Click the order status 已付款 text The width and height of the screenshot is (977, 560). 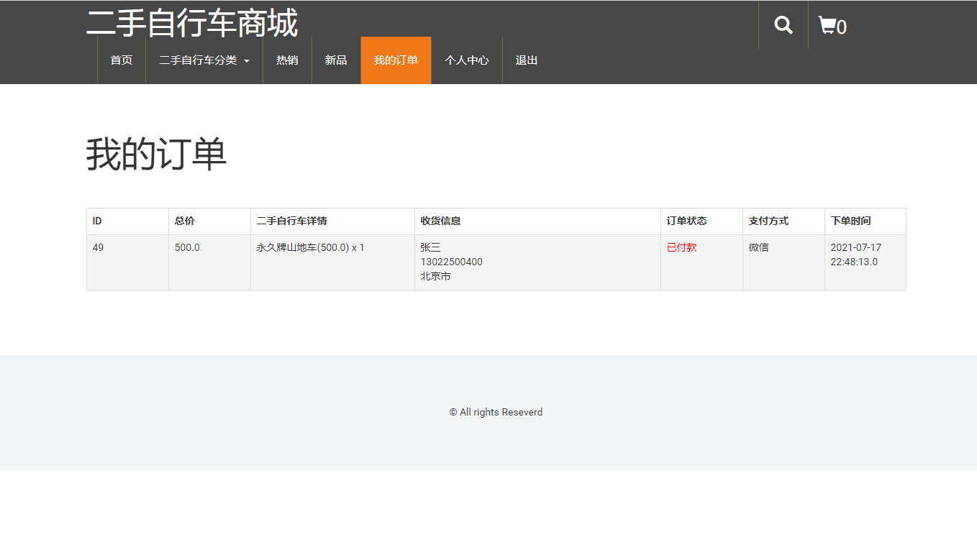pyautogui.click(x=681, y=247)
